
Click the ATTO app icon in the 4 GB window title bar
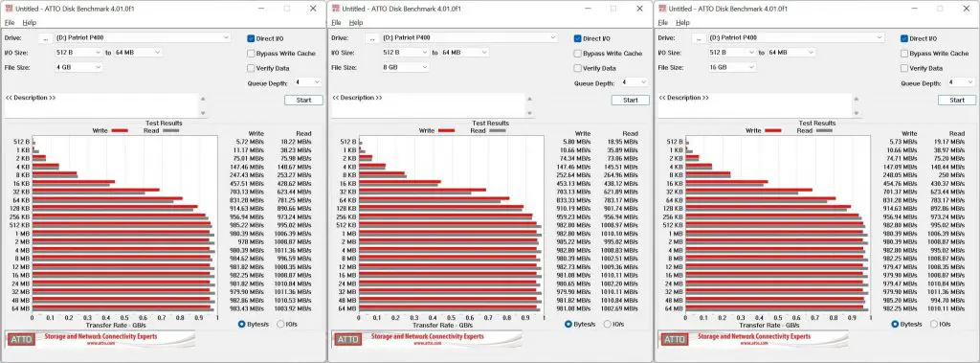click(x=9, y=9)
